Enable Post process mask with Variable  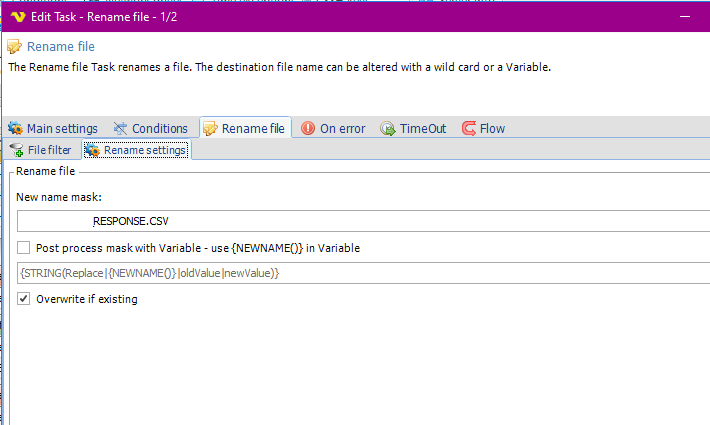click(24, 248)
